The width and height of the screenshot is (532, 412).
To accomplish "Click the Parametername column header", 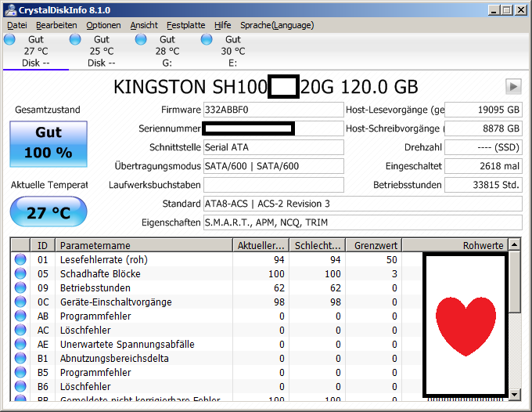I will coord(144,245).
